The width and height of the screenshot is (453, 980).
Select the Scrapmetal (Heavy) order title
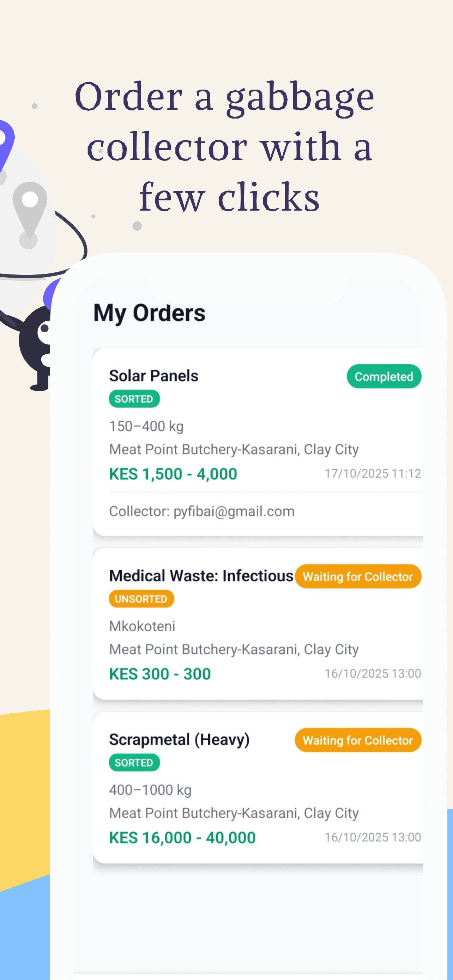(179, 739)
